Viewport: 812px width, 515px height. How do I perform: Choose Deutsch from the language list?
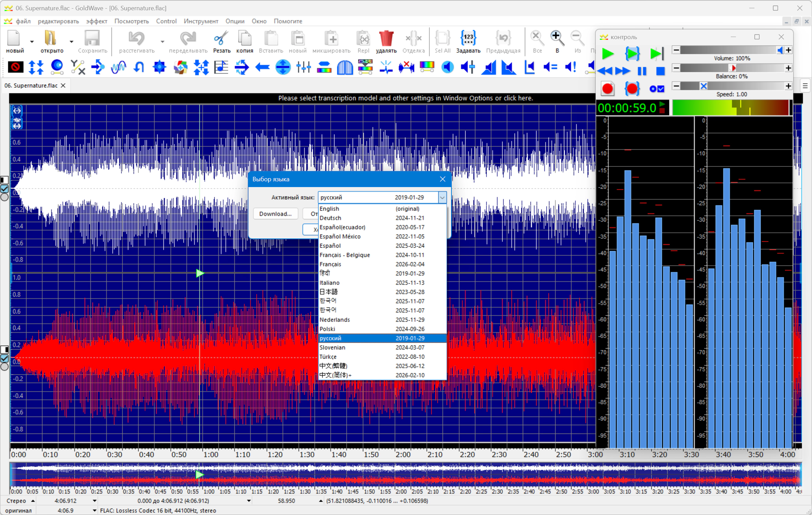382,218
